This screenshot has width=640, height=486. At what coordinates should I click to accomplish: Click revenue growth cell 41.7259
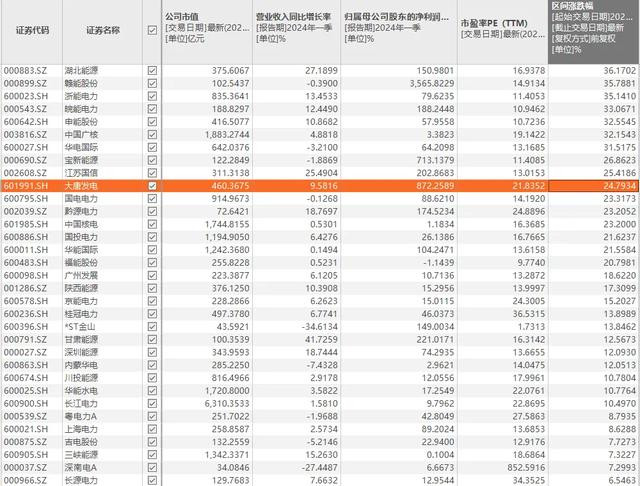321,340
